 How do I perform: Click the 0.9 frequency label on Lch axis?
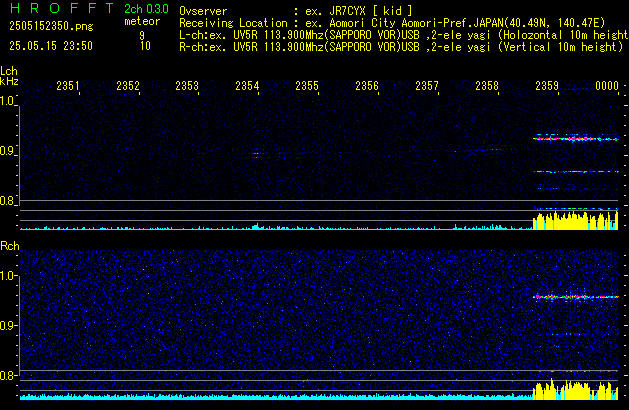click(7, 151)
